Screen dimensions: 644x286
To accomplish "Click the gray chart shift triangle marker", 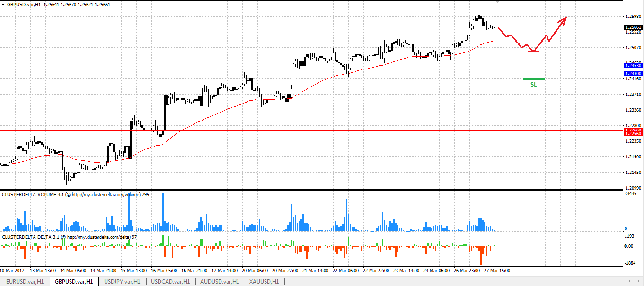I will click(497, 2).
